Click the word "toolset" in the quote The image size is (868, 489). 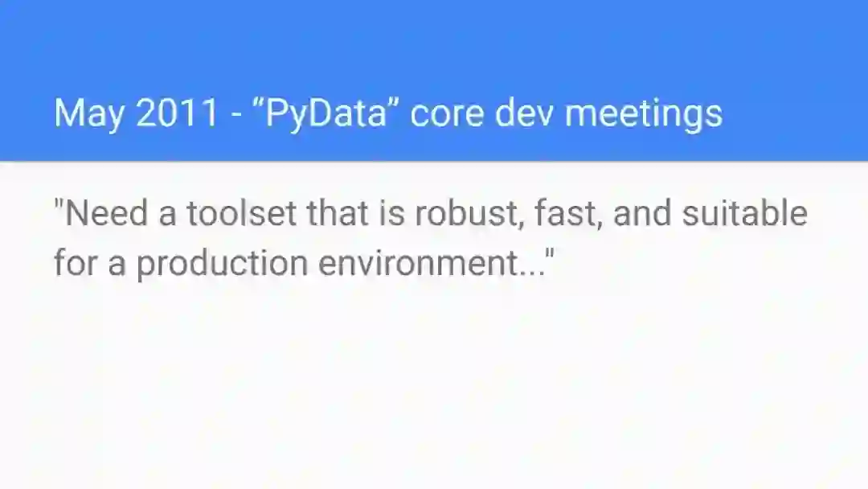242,215
